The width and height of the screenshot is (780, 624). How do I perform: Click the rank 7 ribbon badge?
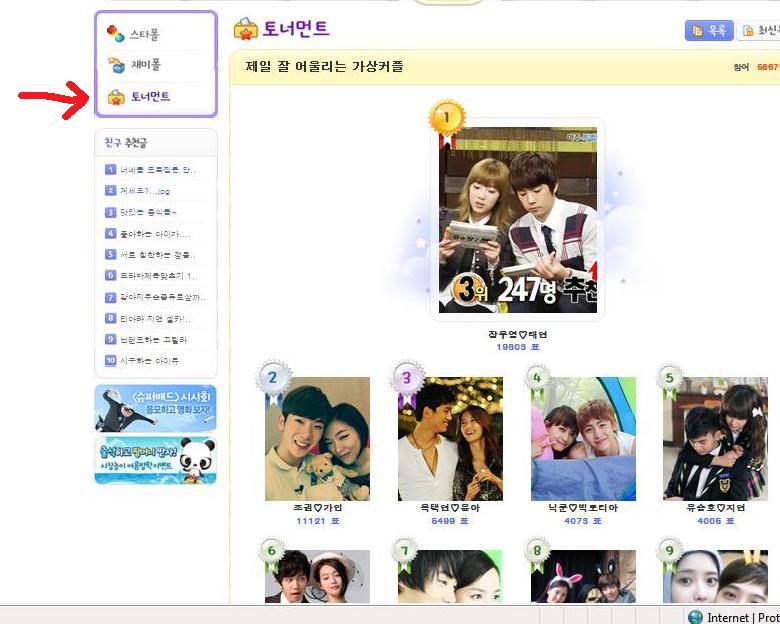pos(404,552)
